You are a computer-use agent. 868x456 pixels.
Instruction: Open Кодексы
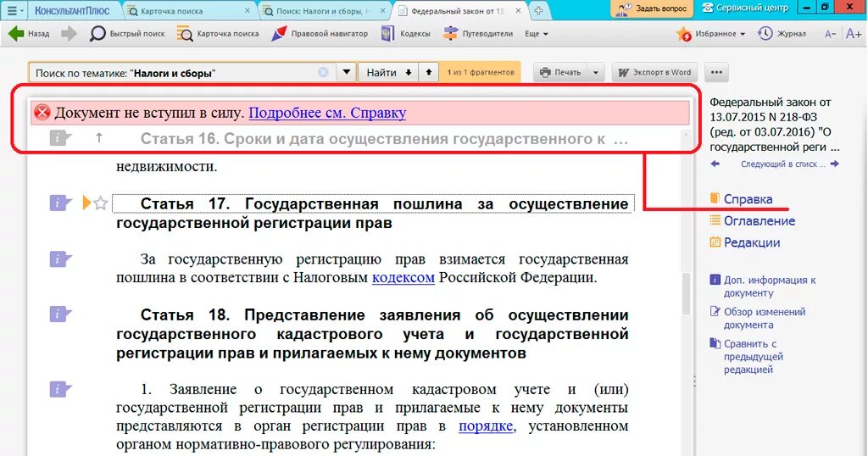(x=406, y=33)
